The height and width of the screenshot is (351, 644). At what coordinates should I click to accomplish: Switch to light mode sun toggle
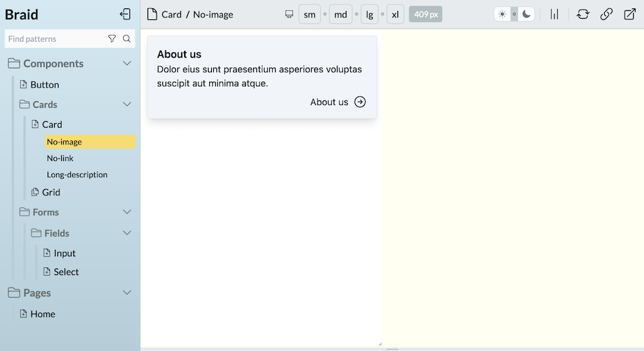[502, 14]
